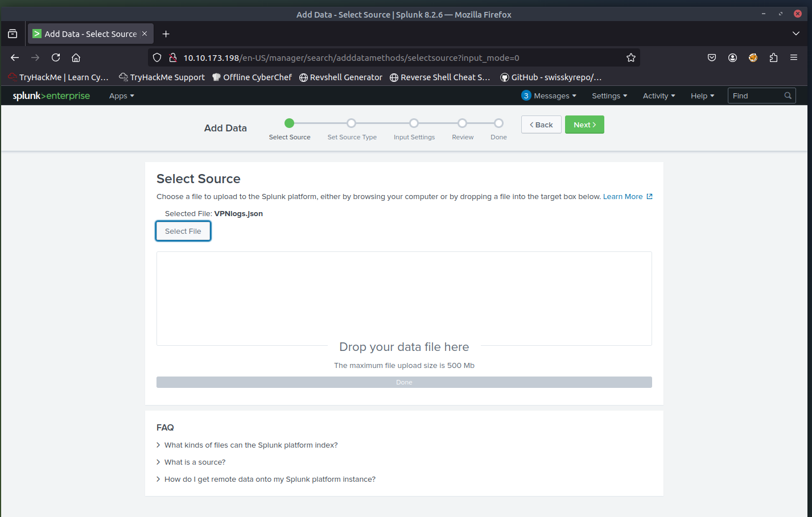
Task: Reload the current page
Action: pos(56,57)
